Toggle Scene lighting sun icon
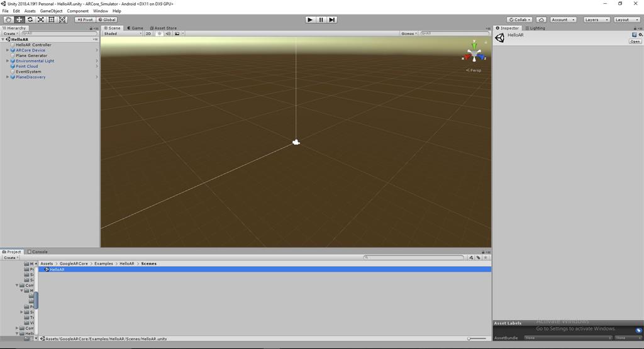This screenshot has width=644, height=349. click(160, 34)
